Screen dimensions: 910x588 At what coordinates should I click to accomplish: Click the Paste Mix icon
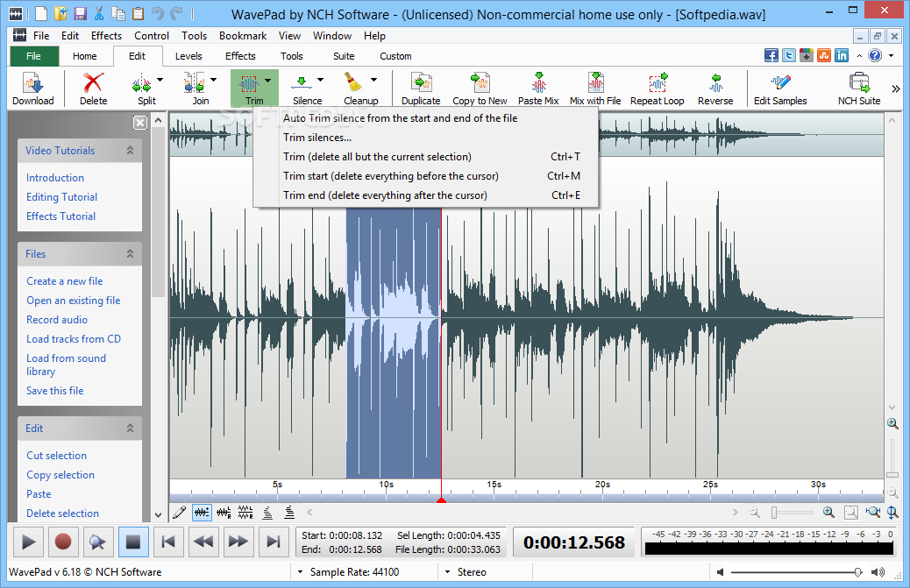point(539,83)
